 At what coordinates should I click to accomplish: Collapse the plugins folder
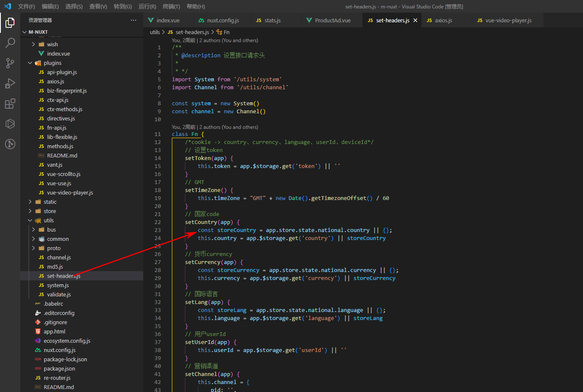coord(82,63)
